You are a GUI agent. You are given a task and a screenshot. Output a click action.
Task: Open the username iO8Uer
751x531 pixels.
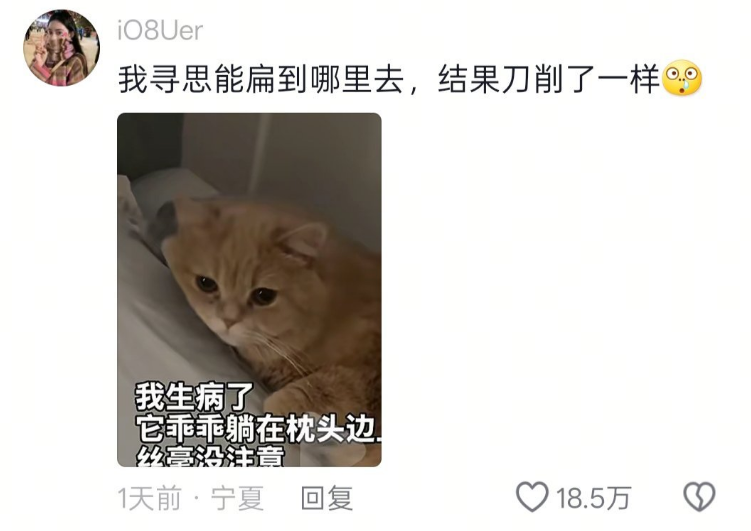[160, 31]
